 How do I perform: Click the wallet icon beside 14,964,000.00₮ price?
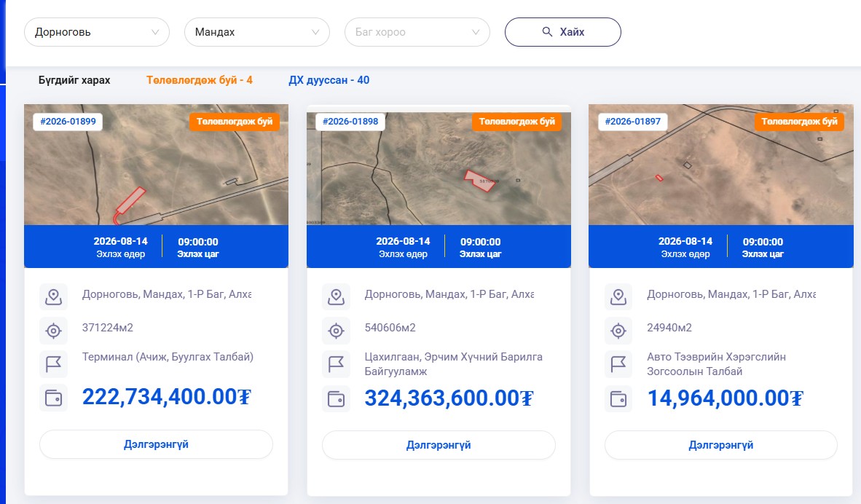click(x=618, y=398)
